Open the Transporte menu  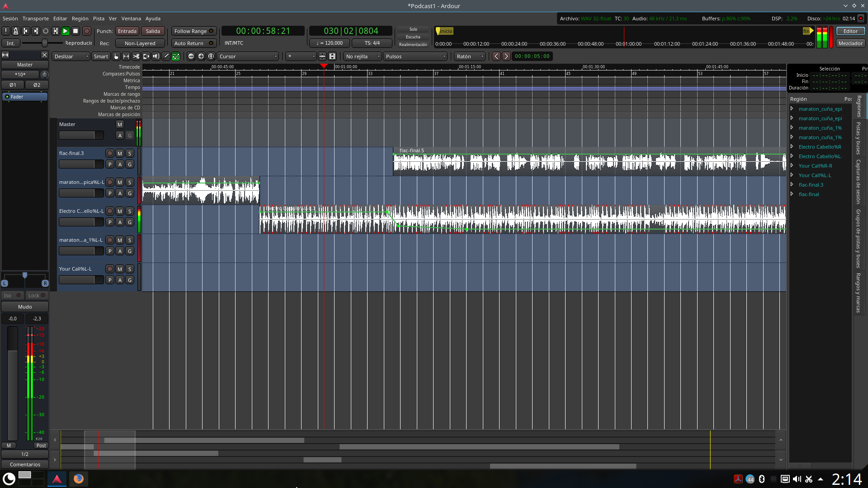pyautogui.click(x=36, y=19)
